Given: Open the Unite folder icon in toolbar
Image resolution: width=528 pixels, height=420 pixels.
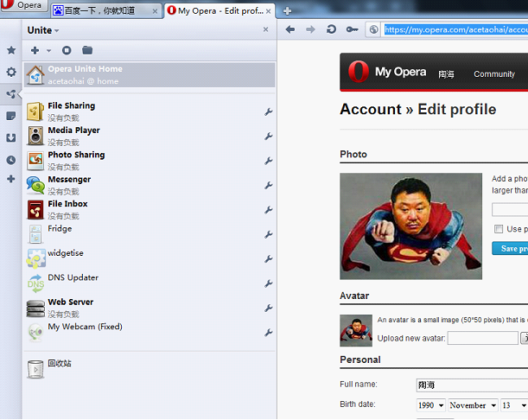Looking at the screenshot, I should pos(87,50).
